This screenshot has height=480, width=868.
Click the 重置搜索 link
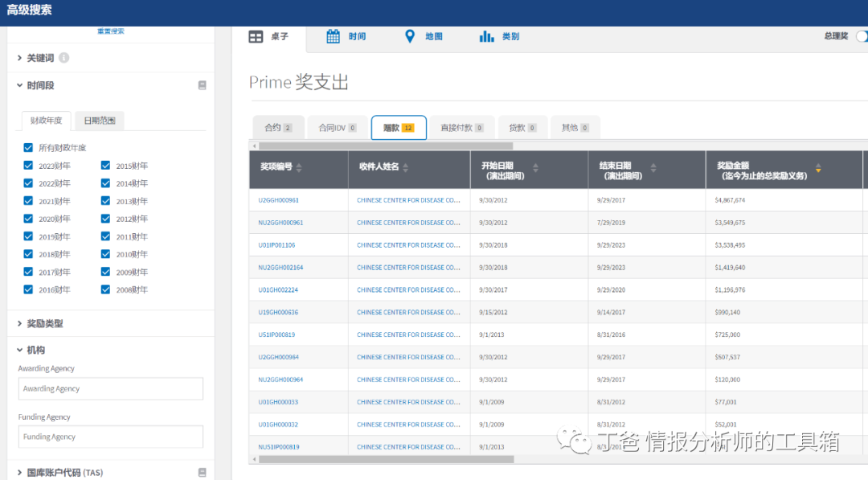tap(111, 31)
